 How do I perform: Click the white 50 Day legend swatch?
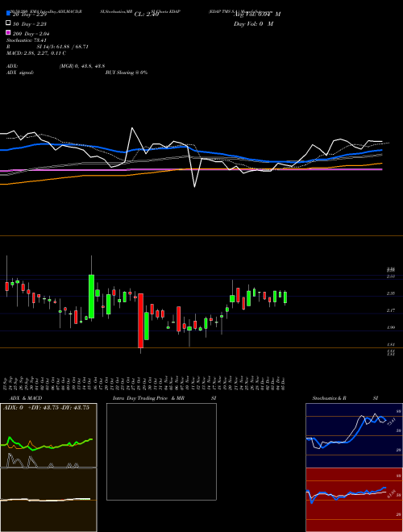tap(9, 23)
